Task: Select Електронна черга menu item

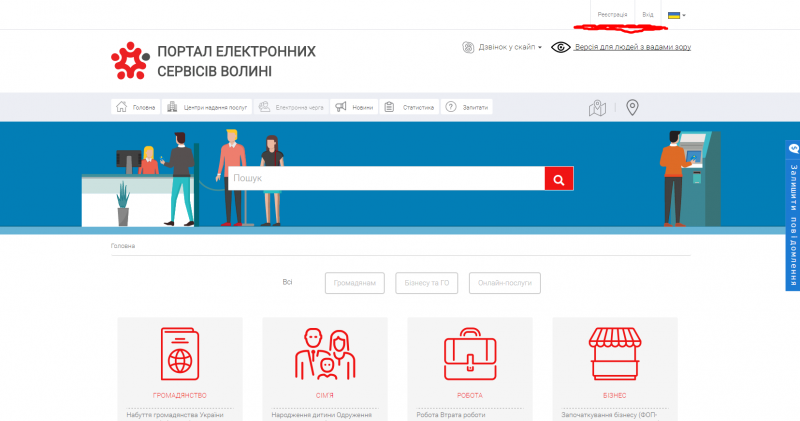Action: [x=291, y=107]
